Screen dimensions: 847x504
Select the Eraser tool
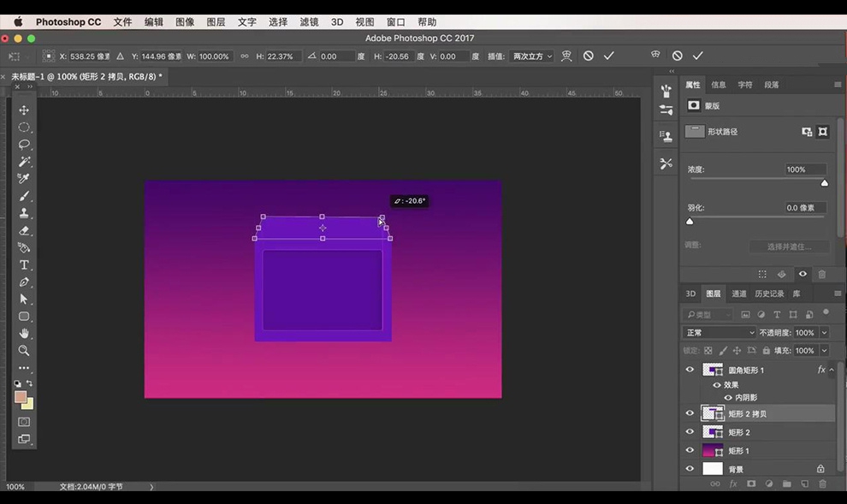click(24, 231)
